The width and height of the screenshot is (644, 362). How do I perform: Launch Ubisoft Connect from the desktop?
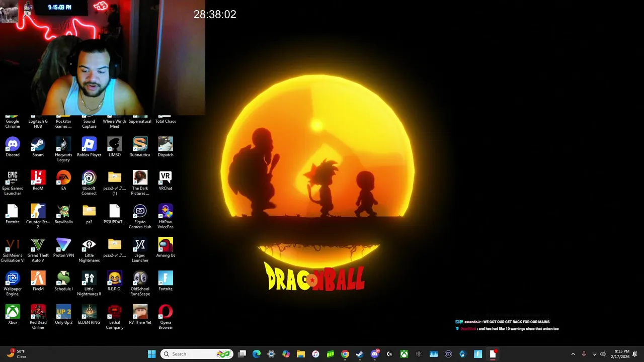click(x=89, y=184)
